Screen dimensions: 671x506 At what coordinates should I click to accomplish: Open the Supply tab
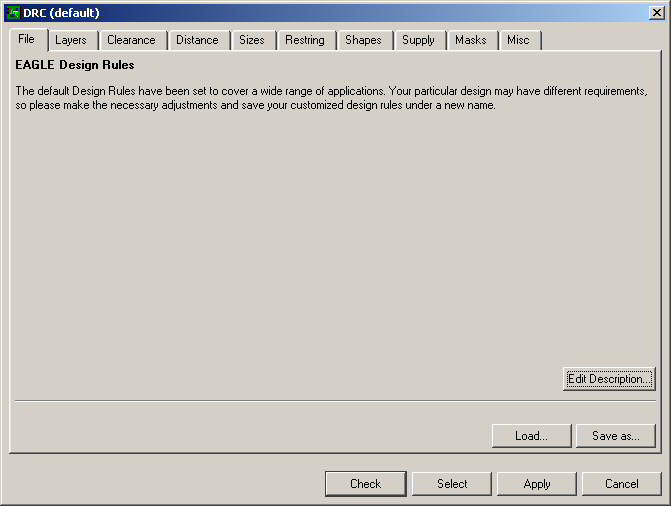point(420,41)
